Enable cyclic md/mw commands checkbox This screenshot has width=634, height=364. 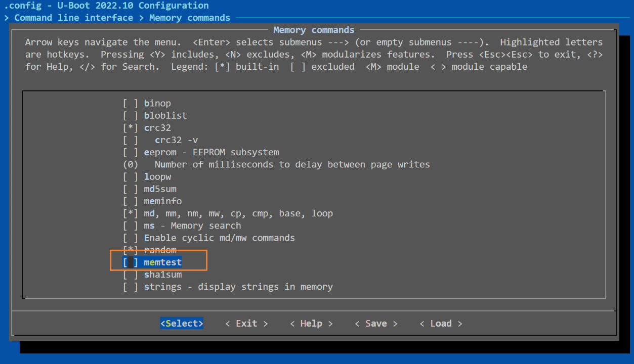click(x=131, y=238)
